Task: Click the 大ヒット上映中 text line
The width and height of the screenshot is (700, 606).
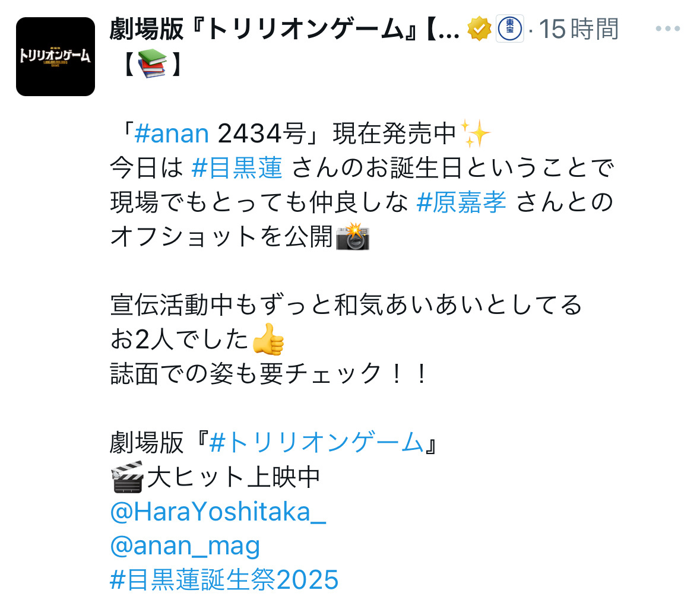Action: tap(233, 477)
